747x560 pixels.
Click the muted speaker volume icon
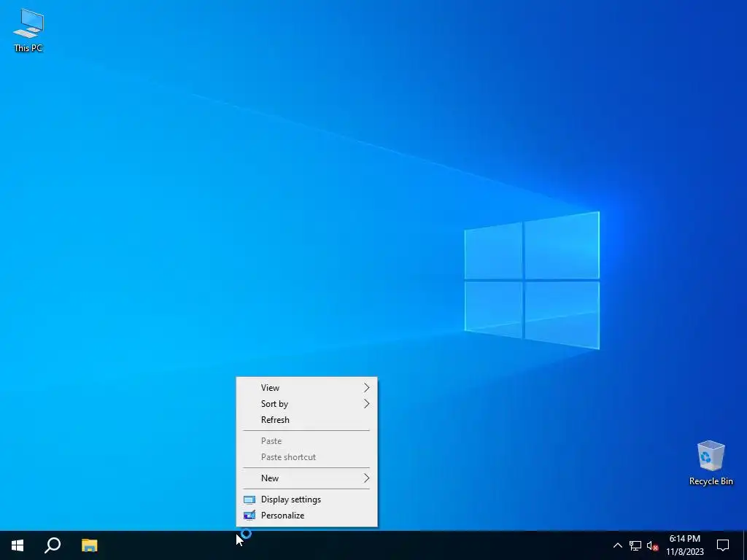652,545
